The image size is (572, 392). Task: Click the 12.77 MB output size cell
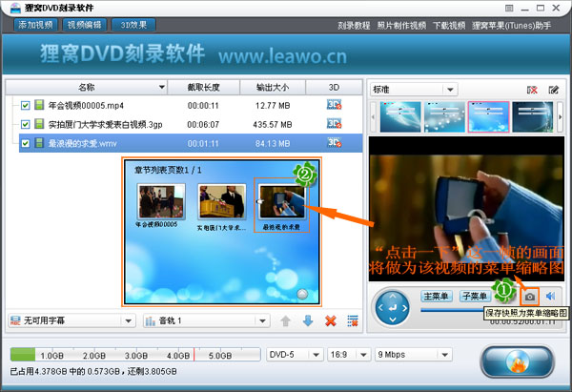point(273,106)
